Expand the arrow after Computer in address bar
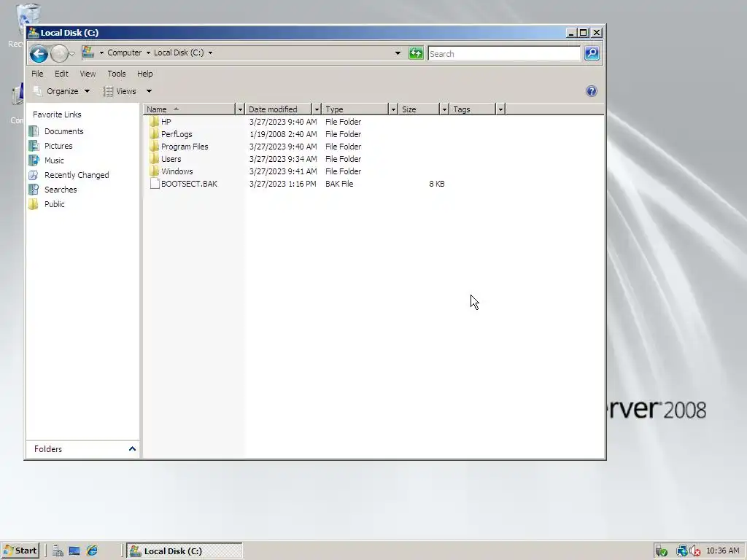The width and height of the screenshot is (747, 560). point(148,52)
